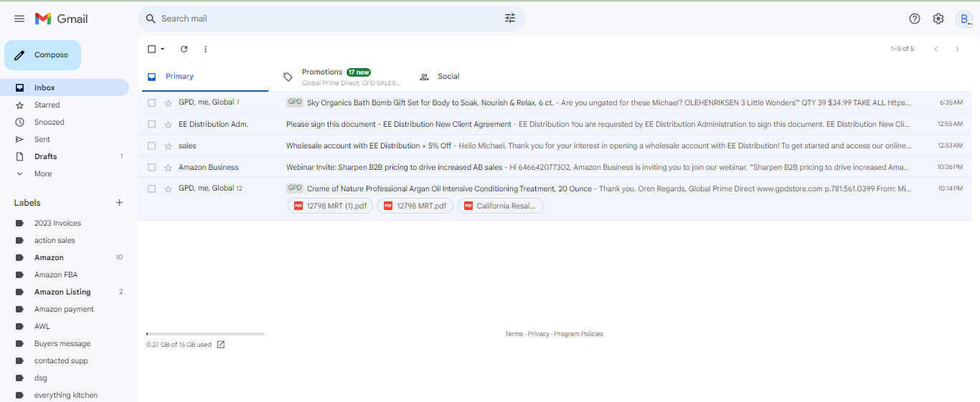The width and height of the screenshot is (980, 402).
Task: Show search options filter icon
Action: point(510,19)
